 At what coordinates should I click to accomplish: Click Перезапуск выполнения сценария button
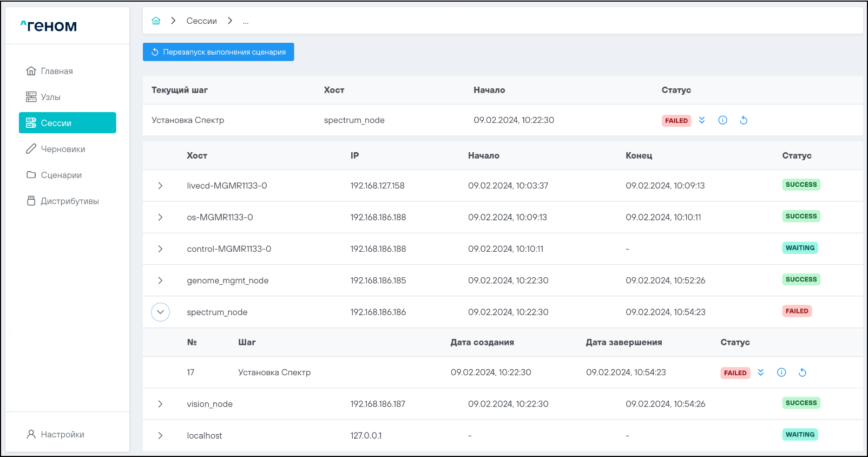(218, 52)
